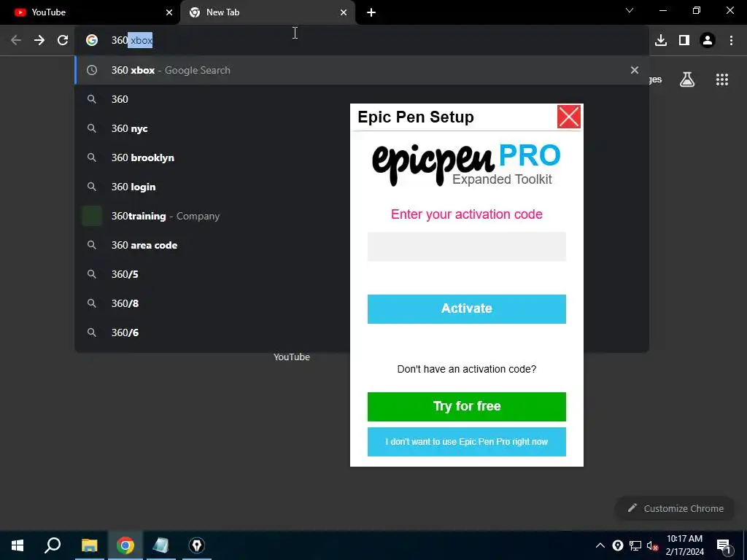This screenshot has height=560, width=747.
Task: Choose the '360 xbox - Google Search' suggestion
Action: coord(362,70)
